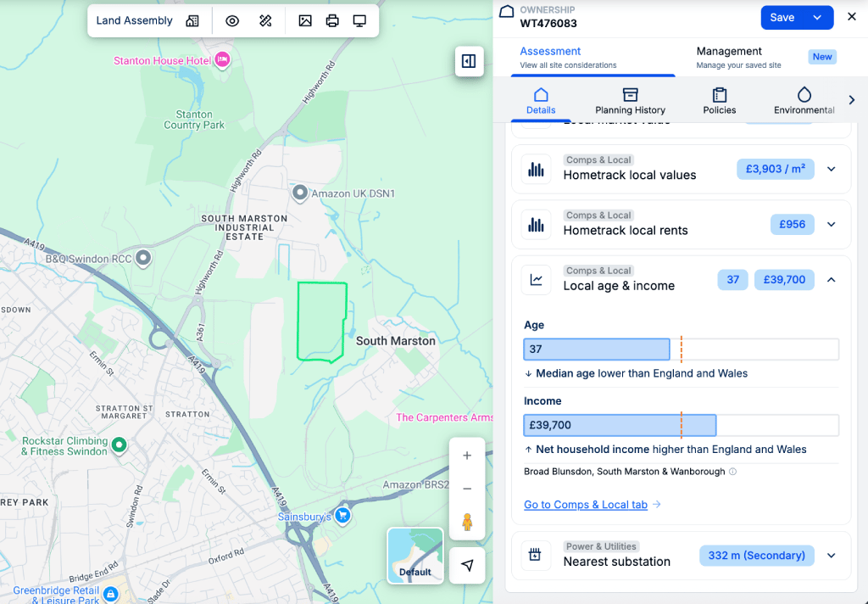The height and width of the screenshot is (604, 868).
Task: Collapse the Local age & income section
Action: point(831,279)
